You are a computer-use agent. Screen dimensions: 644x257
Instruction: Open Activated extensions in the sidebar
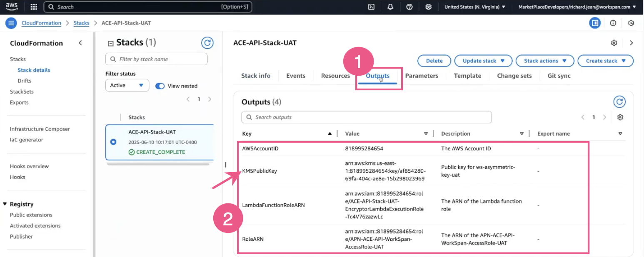(35, 226)
